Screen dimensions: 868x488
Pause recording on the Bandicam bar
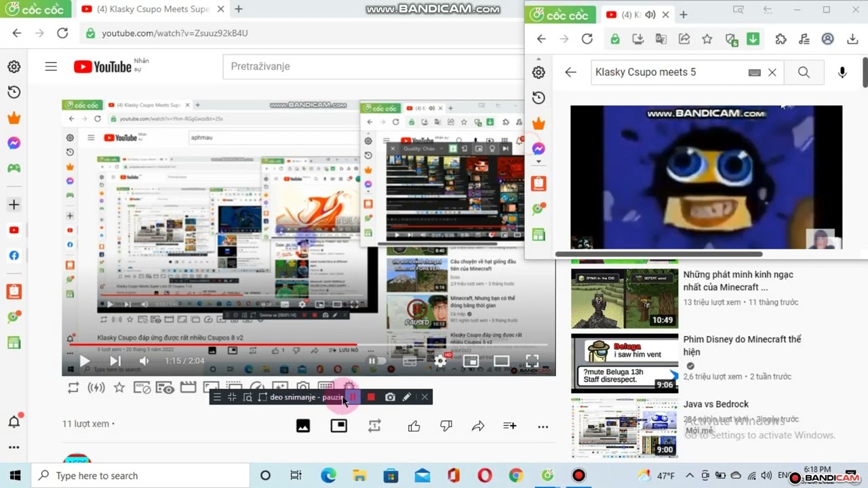[353, 397]
